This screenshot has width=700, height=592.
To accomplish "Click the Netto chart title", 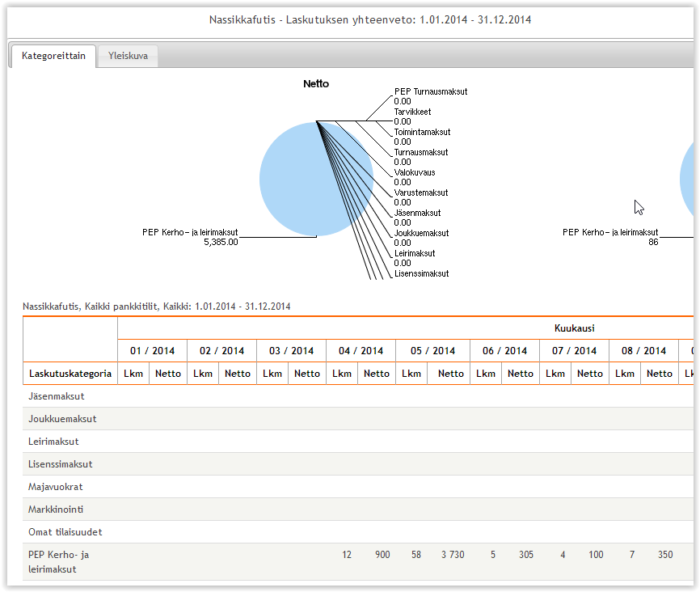I will (316, 83).
